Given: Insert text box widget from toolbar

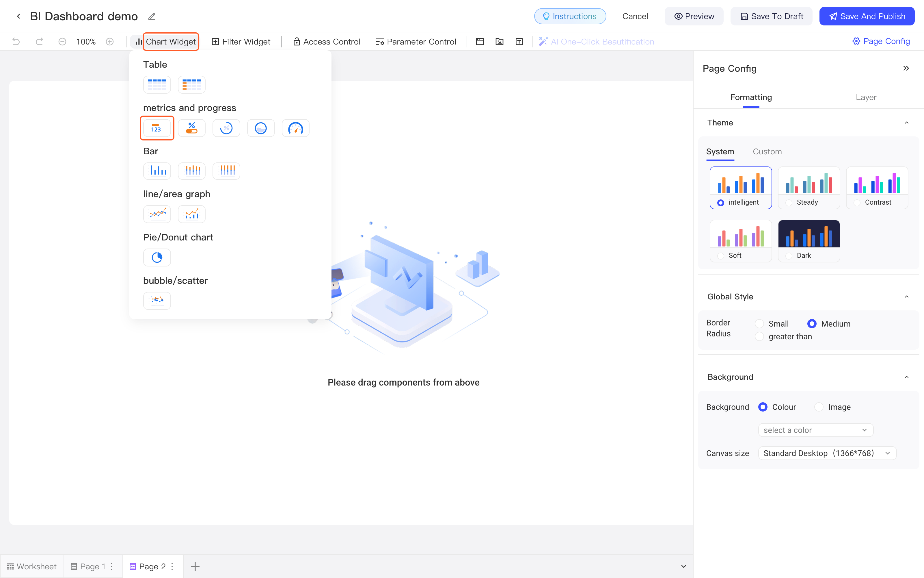Looking at the screenshot, I should point(519,42).
